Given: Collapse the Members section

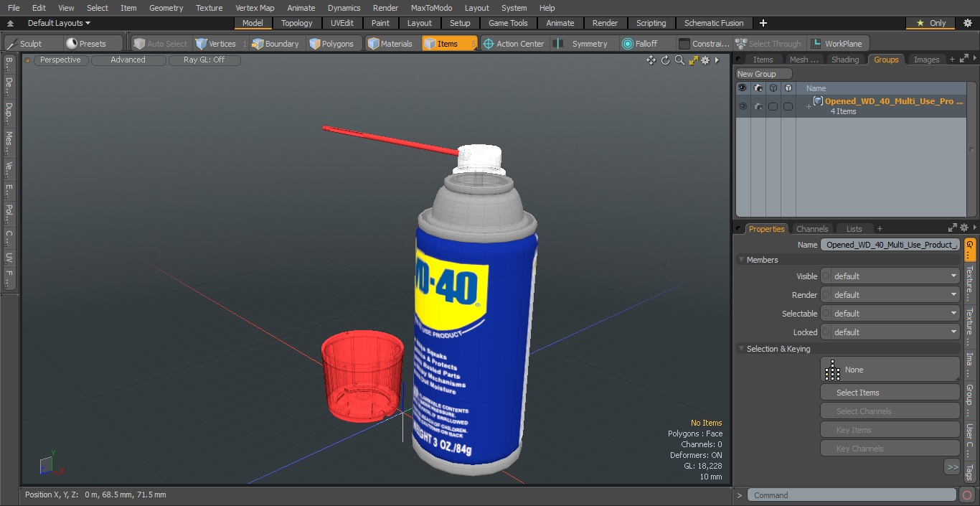Looking at the screenshot, I should click(741, 260).
